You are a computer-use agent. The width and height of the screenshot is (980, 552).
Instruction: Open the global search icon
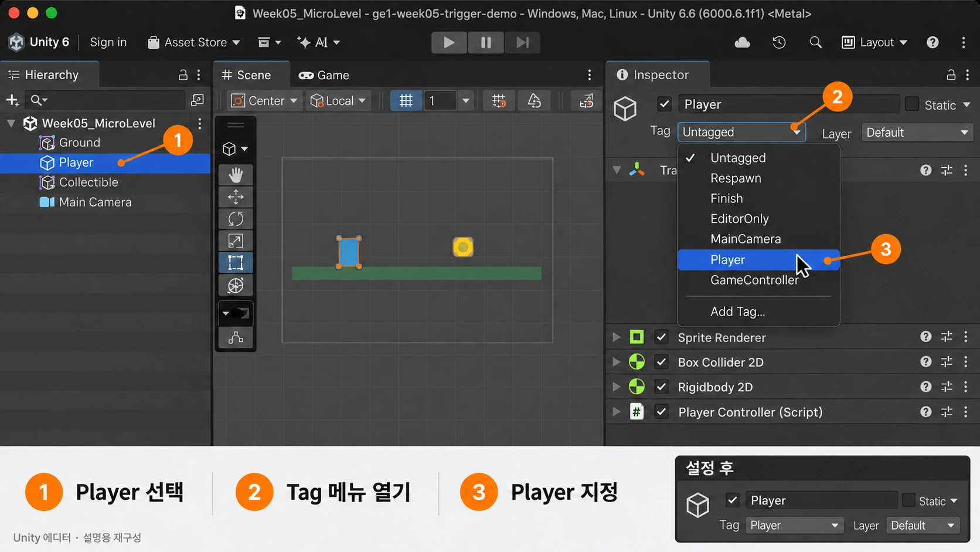(x=815, y=42)
